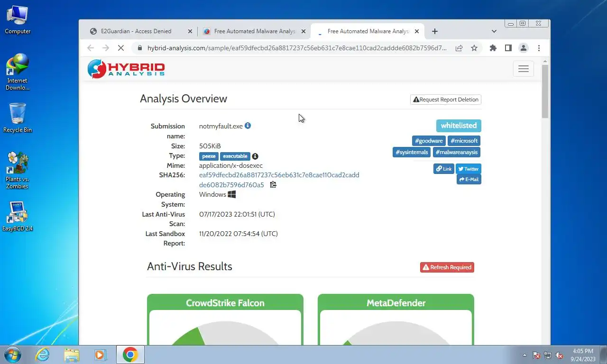The height and width of the screenshot is (364, 607).
Task: Click the network tray icon
Action: [548, 355]
